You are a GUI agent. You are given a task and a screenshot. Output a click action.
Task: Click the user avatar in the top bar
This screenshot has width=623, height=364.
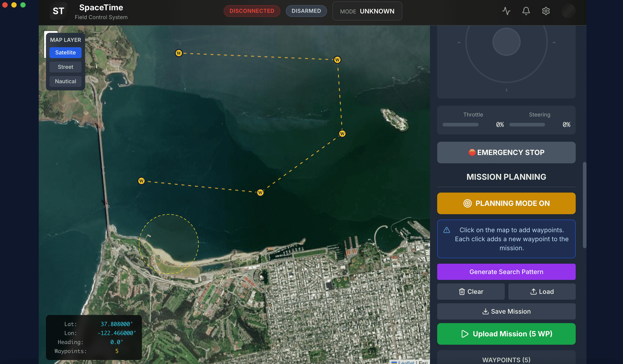click(569, 11)
